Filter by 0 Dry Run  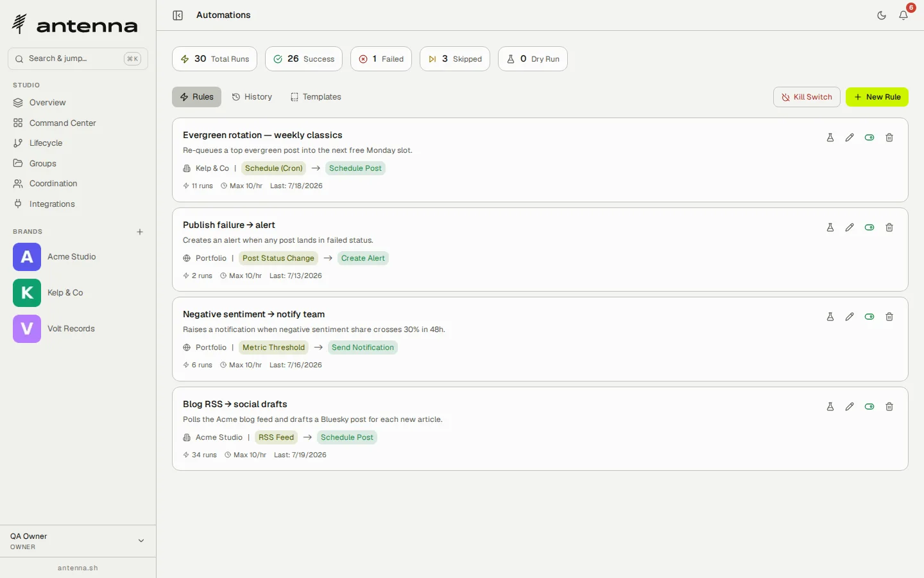(533, 59)
